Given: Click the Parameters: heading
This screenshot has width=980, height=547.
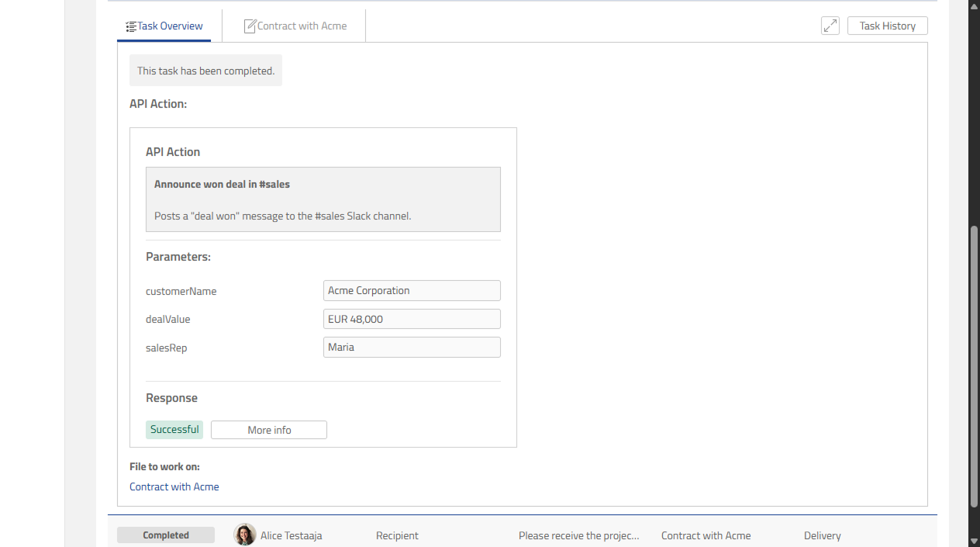Looking at the screenshot, I should point(178,257).
